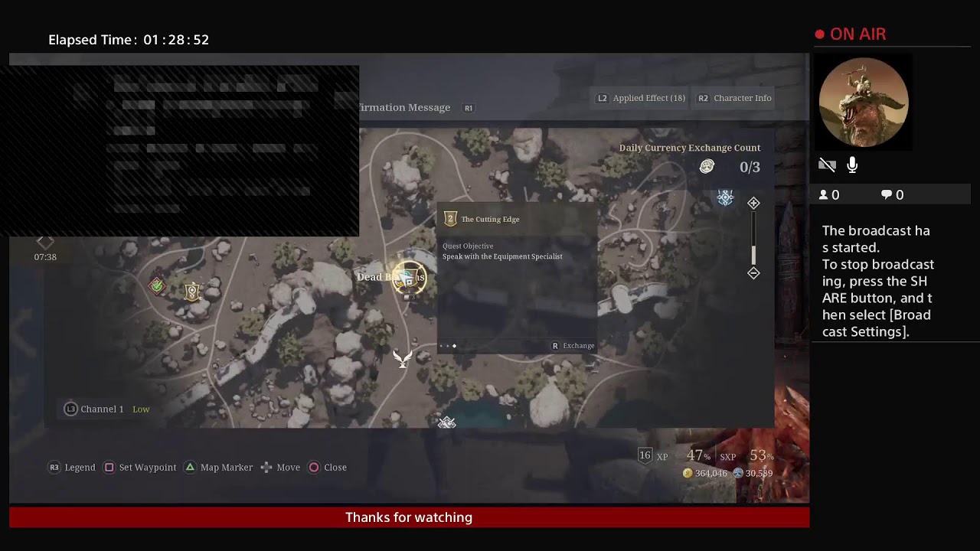
Task: Click the Confirmation Message R1 prompt
Action: (416, 108)
